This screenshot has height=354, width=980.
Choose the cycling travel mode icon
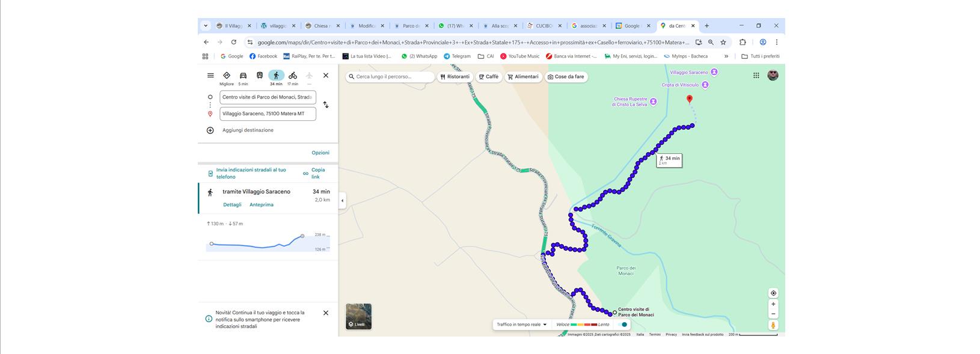(292, 76)
